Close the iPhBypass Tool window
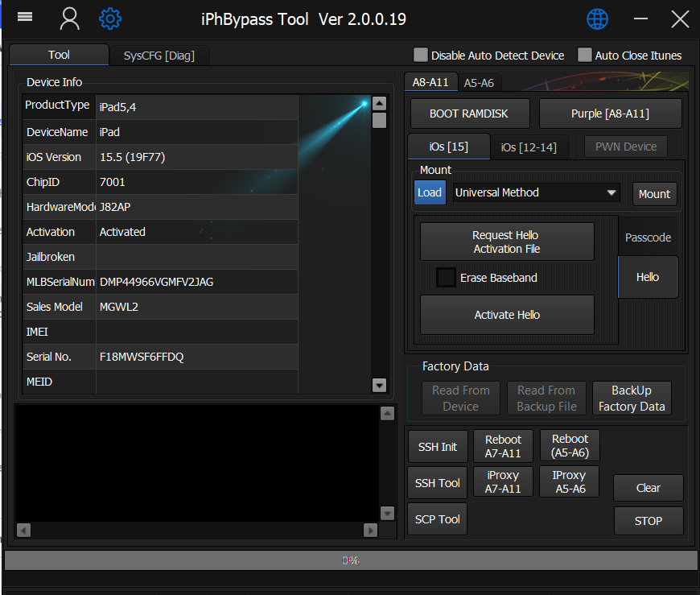700x595 pixels. (680, 19)
